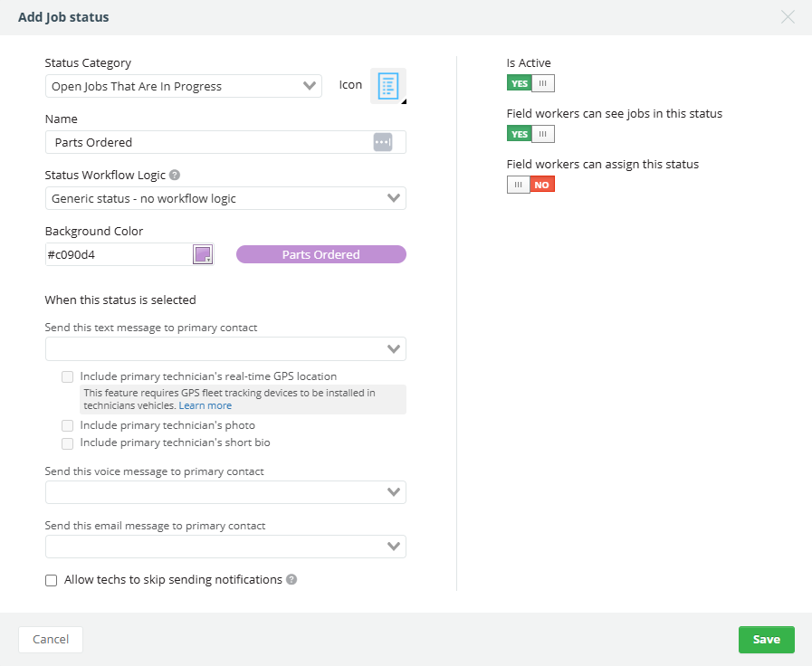Expand the Status Workflow Logic dropdown
812x666 pixels.
click(x=225, y=198)
